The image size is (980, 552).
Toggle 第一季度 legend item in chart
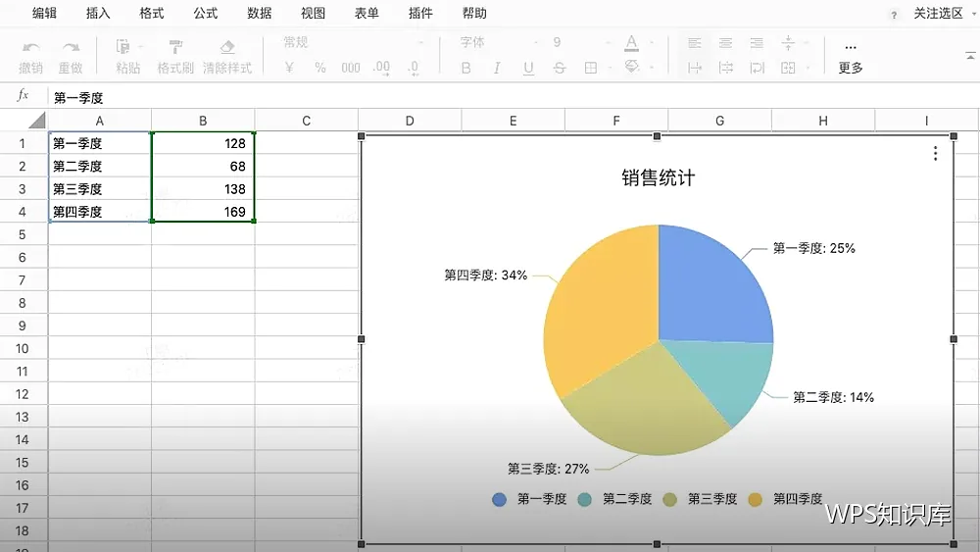(529, 499)
